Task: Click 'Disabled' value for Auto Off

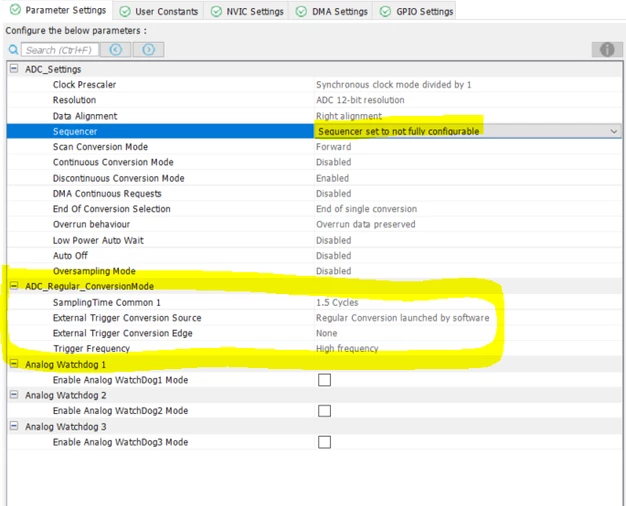Action: click(x=333, y=256)
